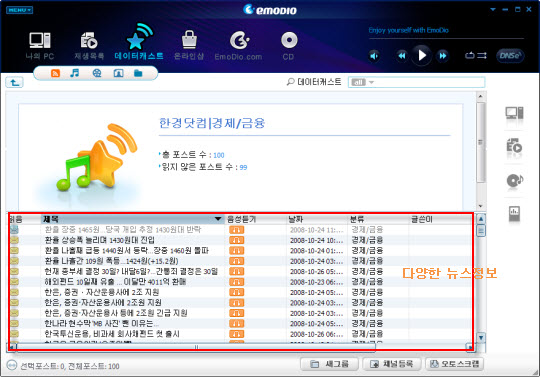This screenshot has width=540, height=377.
Task: Click the blue folder filter icon
Action: point(138,73)
